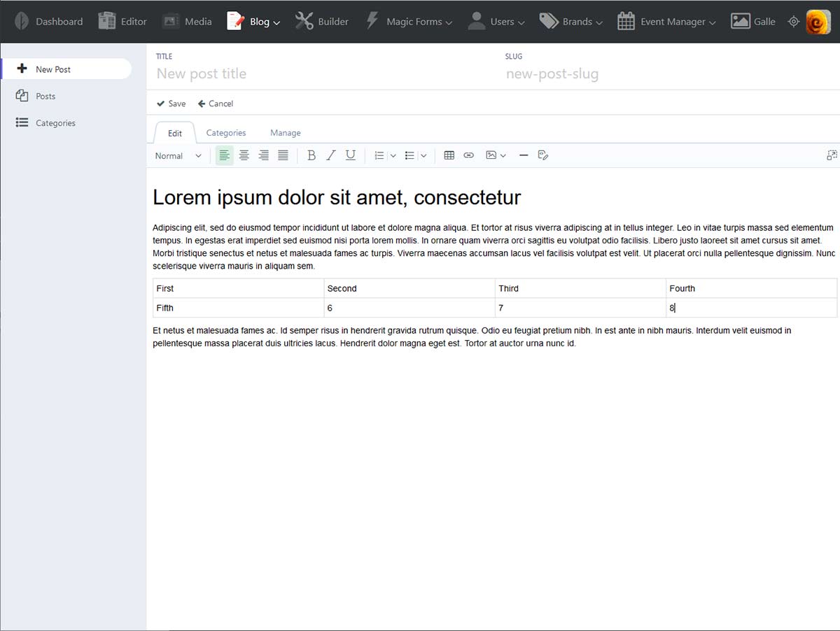Click table cell 'Fourth'

coord(751,288)
